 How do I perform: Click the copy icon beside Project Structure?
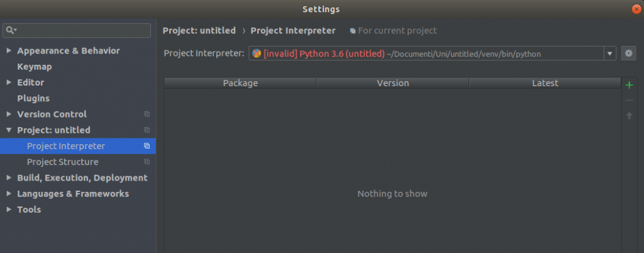point(147,162)
